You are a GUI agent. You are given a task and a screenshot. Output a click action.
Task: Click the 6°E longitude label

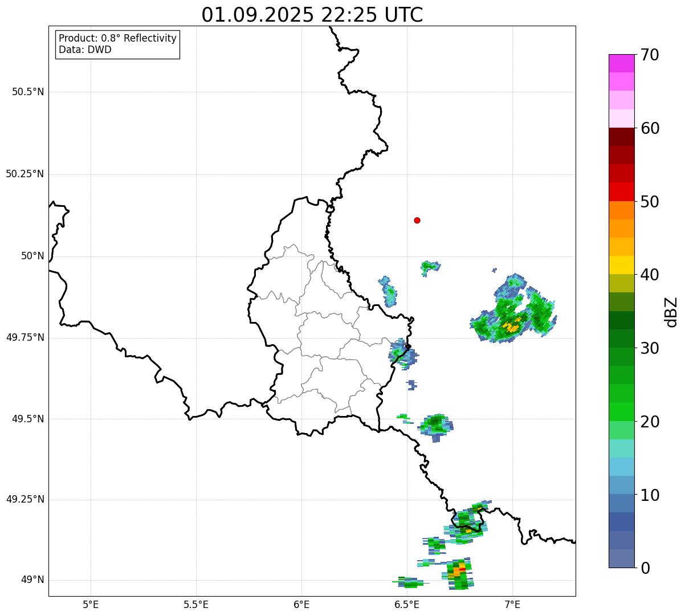[x=301, y=604]
